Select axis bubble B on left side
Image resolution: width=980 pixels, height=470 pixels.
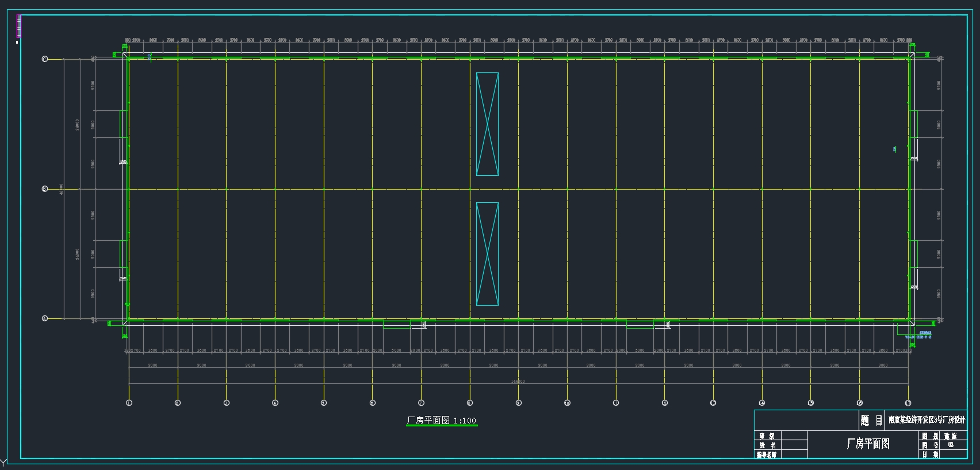(x=45, y=189)
